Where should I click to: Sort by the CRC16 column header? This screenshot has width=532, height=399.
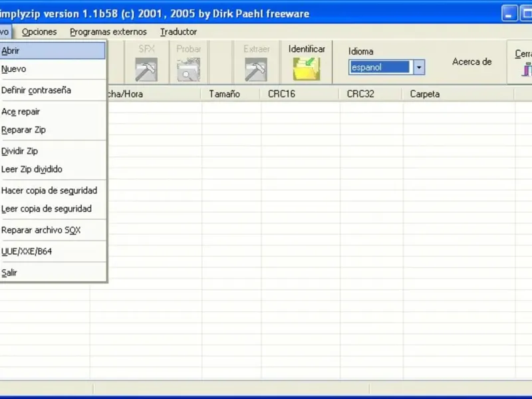coord(300,94)
